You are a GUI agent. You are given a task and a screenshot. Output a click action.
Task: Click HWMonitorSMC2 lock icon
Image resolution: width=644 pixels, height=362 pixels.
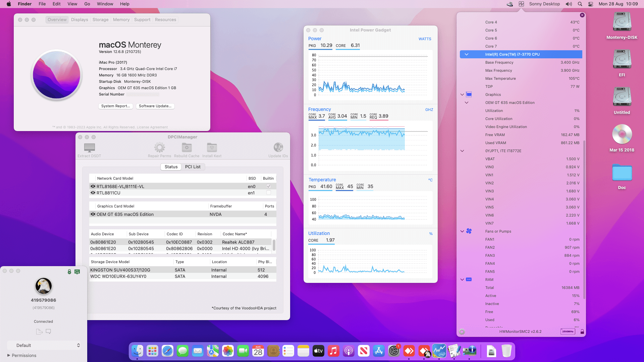coord(582,331)
